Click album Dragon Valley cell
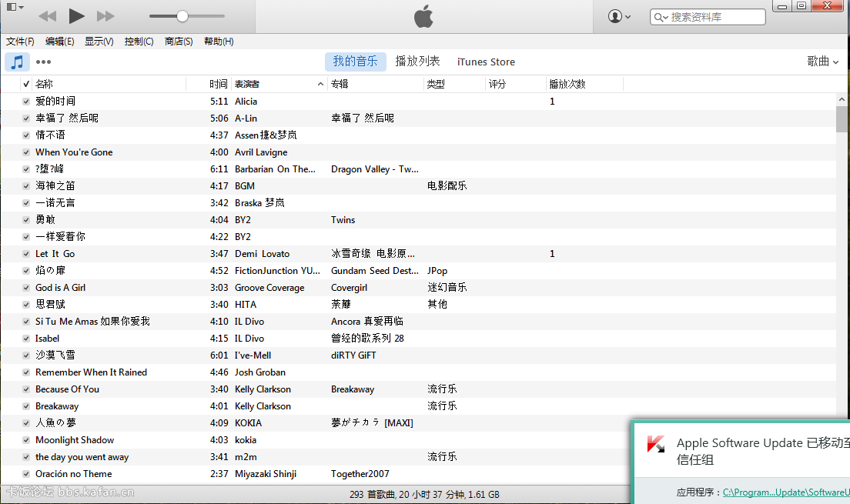This screenshot has width=850, height=504. 375,169
